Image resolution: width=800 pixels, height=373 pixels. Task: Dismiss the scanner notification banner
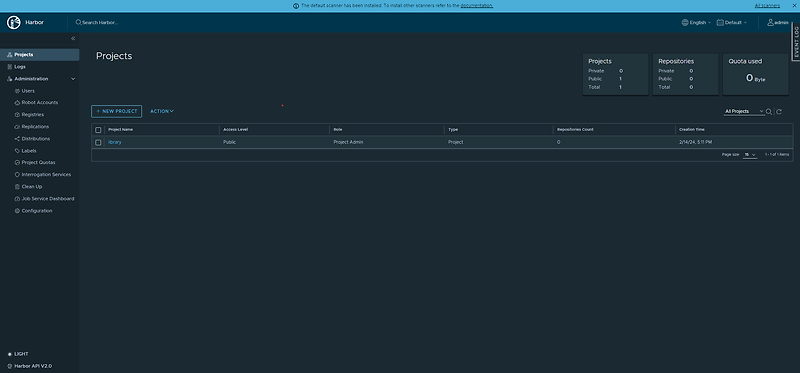pos(794,6)
